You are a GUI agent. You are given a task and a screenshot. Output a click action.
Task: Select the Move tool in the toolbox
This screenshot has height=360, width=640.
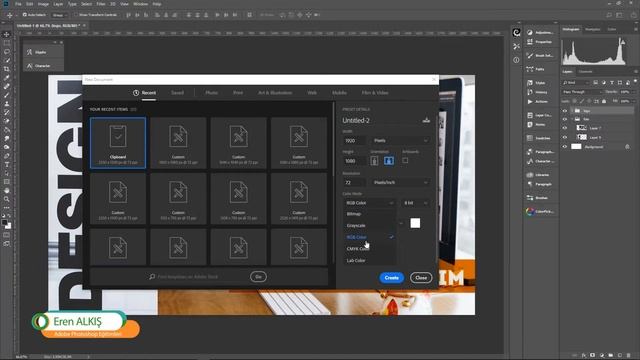click(7, 35)
